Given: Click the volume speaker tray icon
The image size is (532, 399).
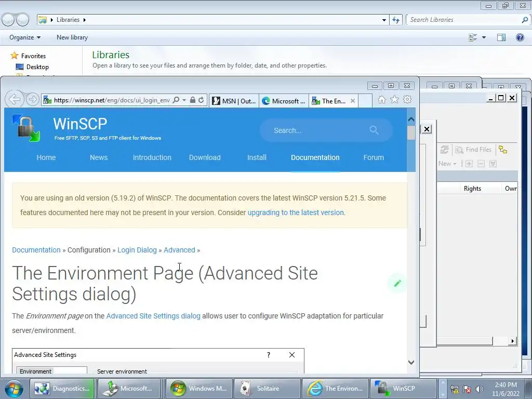Looking at the screenshot, I should click(x=479, y=389).
